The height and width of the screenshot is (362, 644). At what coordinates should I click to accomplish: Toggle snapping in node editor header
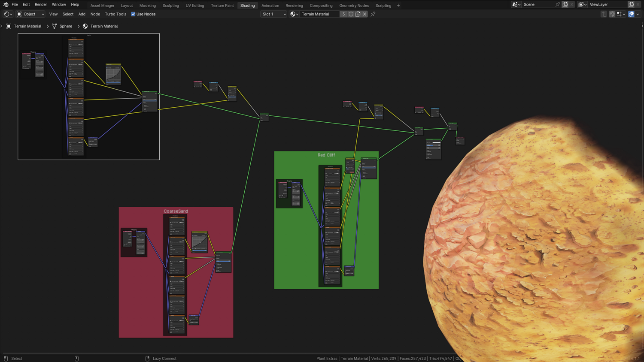click(x=612, y=14)
